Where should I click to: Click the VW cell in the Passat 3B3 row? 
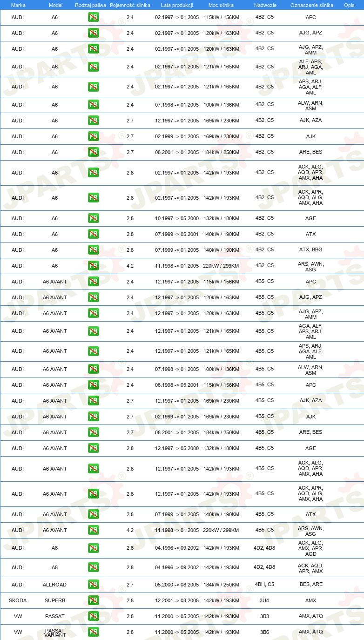(18, 616)
